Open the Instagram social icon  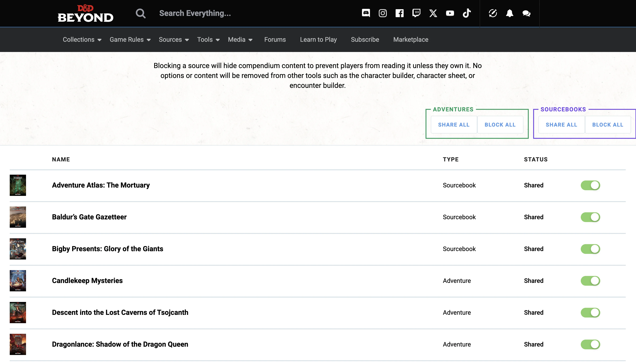[383, 13]
